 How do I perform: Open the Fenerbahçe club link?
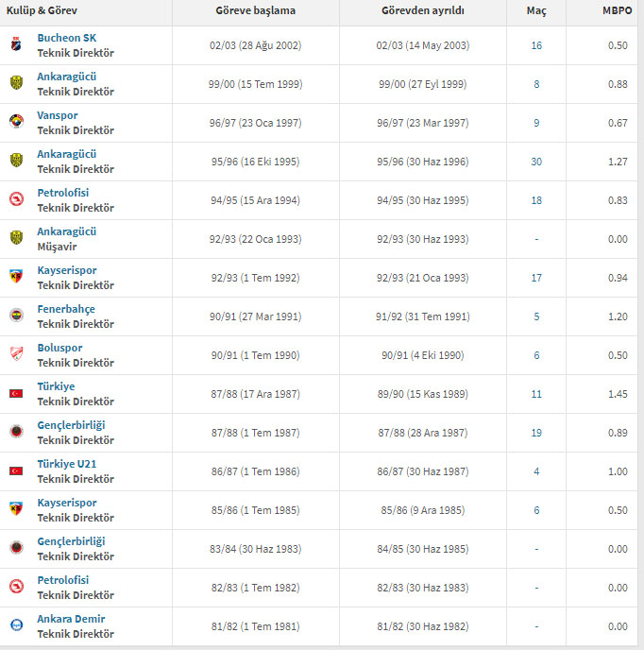pos(66,309)
